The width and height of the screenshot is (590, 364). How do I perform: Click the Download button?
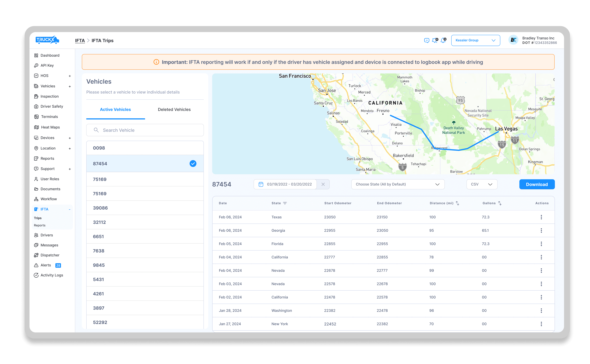coord(537,184)
